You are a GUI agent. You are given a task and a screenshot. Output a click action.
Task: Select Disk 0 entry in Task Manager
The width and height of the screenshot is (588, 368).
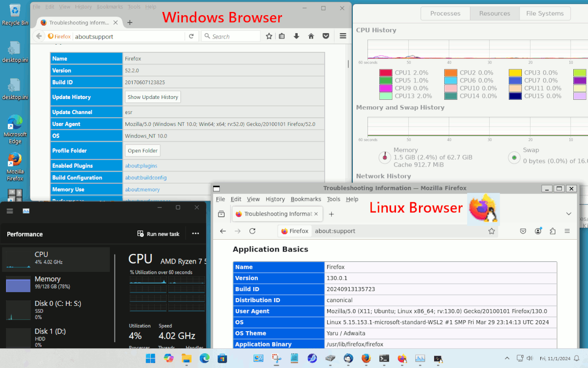(x=56, y=310)
